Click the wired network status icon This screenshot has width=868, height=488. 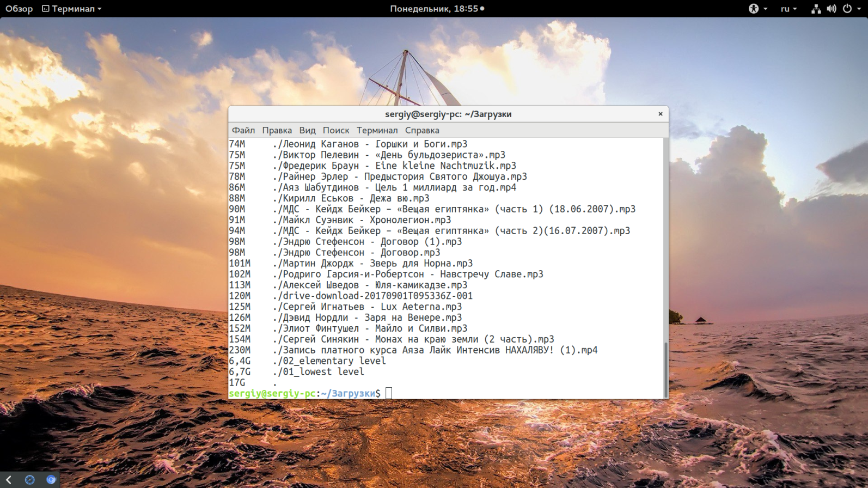[816, 9]
